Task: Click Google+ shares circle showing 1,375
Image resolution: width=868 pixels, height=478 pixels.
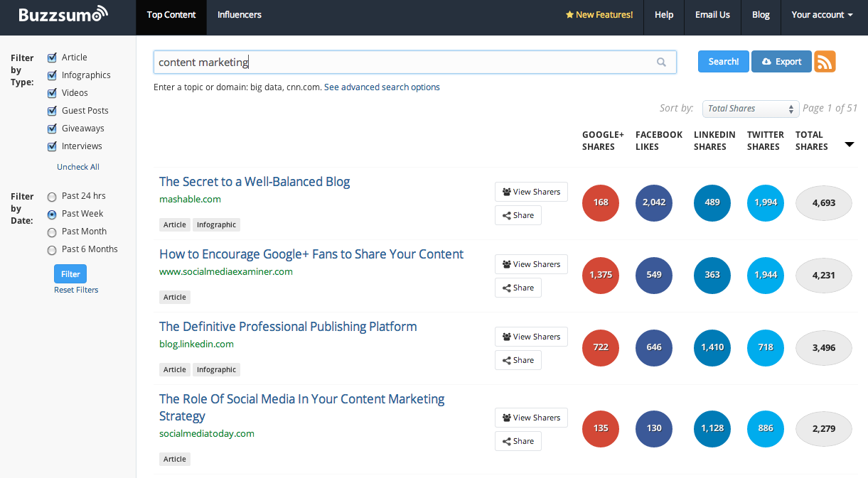Action: point(601,275)
